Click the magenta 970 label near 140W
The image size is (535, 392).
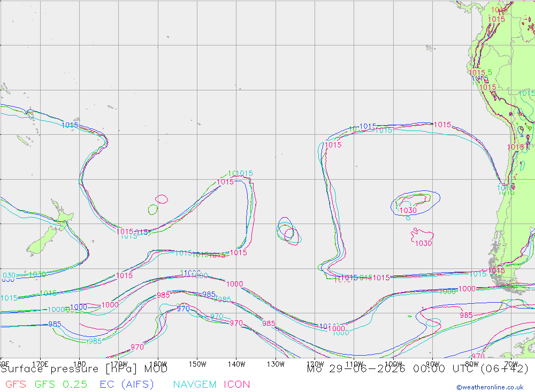[236, 322]
